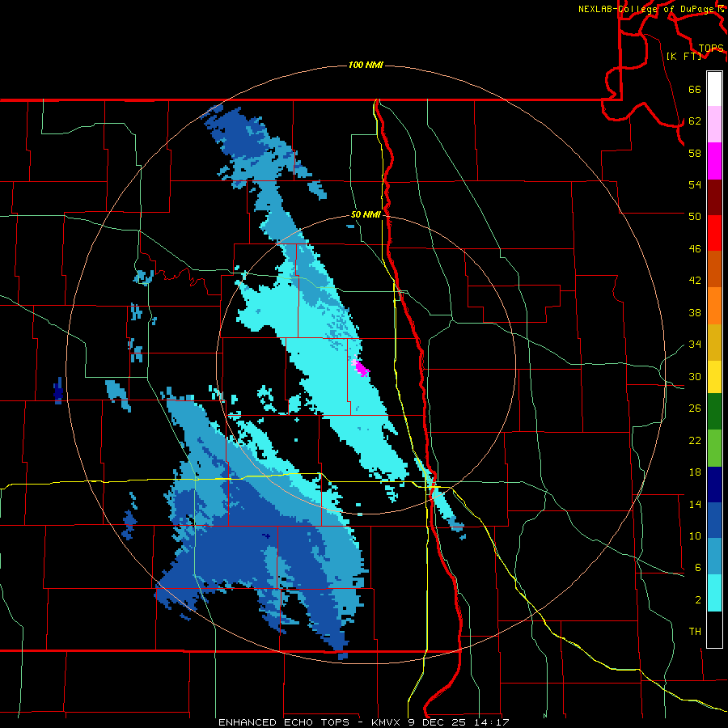Click the '[K FT]' units label
Viewport: 728px width, 728px height.
pyautogui.click(x=684, y=56)
